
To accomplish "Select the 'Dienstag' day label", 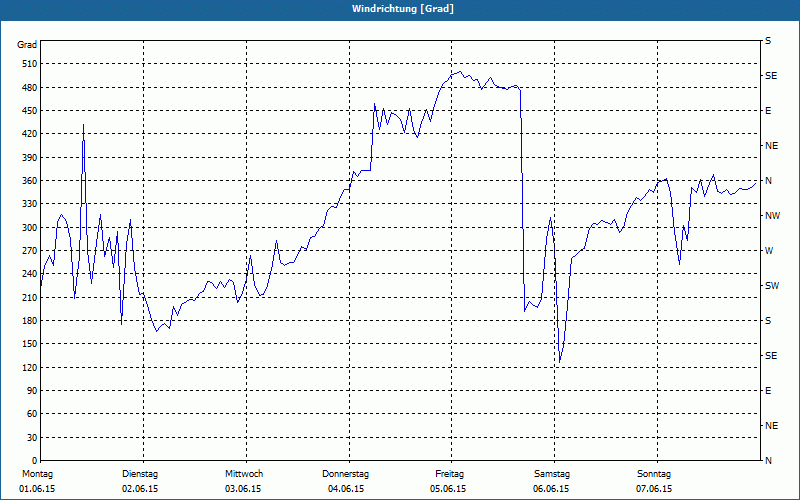I will pos(140,474).
